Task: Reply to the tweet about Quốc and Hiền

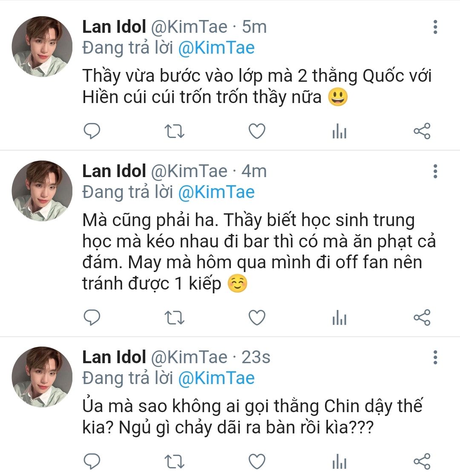Action: pyautogui.click(x=92, y=132)
